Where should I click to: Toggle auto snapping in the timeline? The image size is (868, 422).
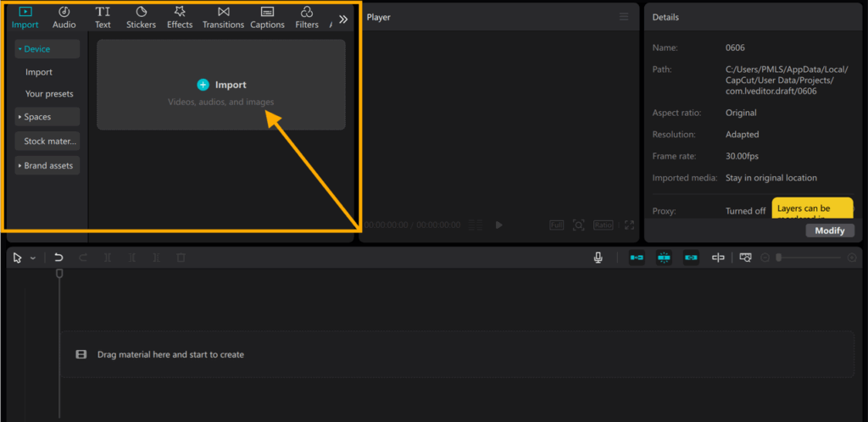click(x=664, y=258)
